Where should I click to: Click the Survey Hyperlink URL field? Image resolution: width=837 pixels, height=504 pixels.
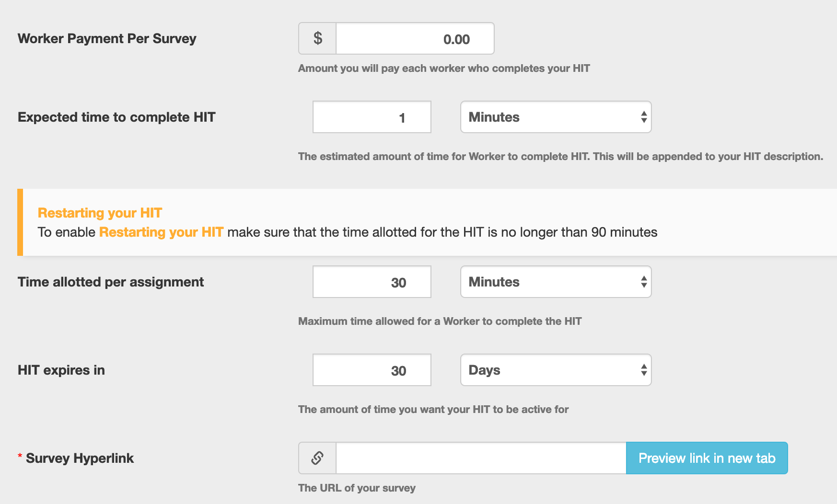click(481, 458)
